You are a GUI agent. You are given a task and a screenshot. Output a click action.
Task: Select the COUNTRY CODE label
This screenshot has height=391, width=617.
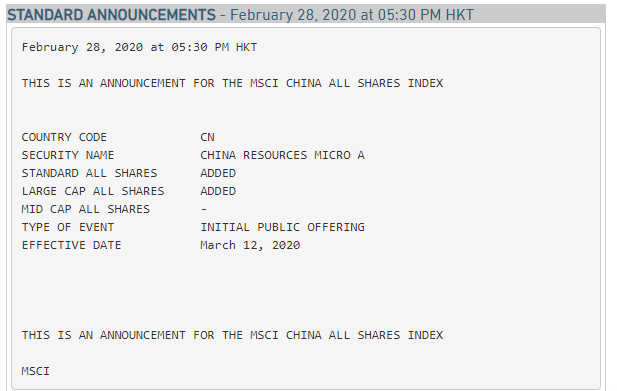click(x=64, y=137)
